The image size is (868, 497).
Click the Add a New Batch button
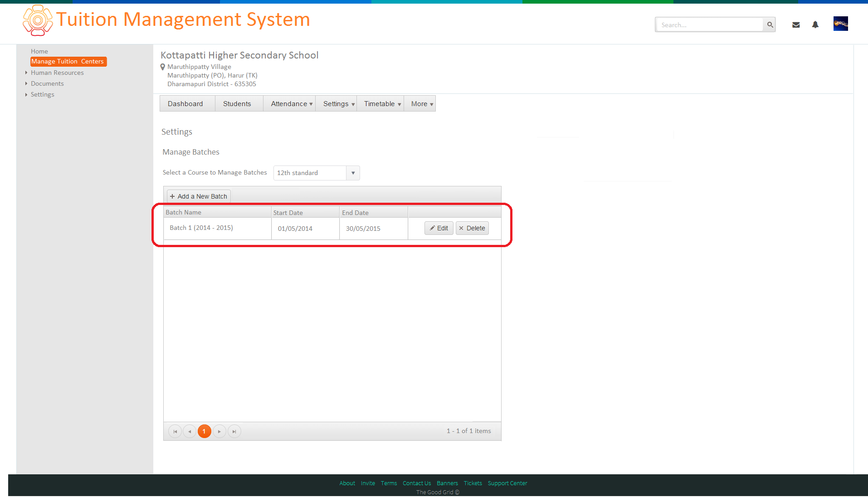[x=199, y=196]
